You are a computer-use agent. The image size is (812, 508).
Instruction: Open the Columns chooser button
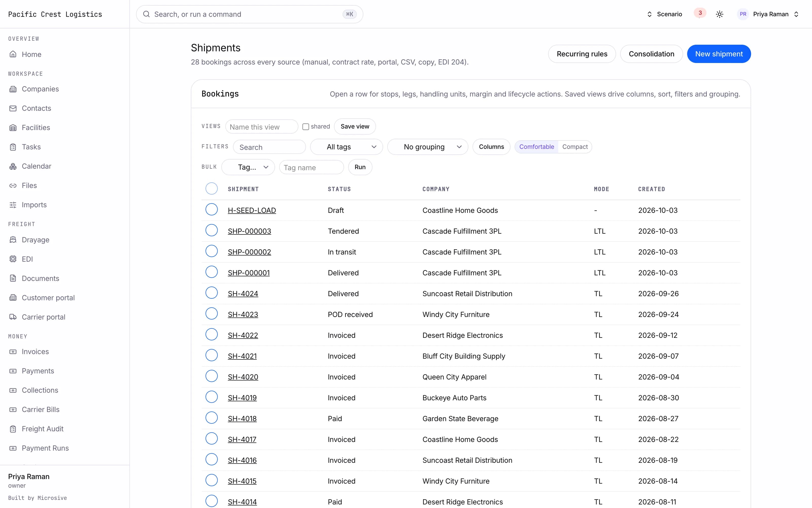coord(491,147)
